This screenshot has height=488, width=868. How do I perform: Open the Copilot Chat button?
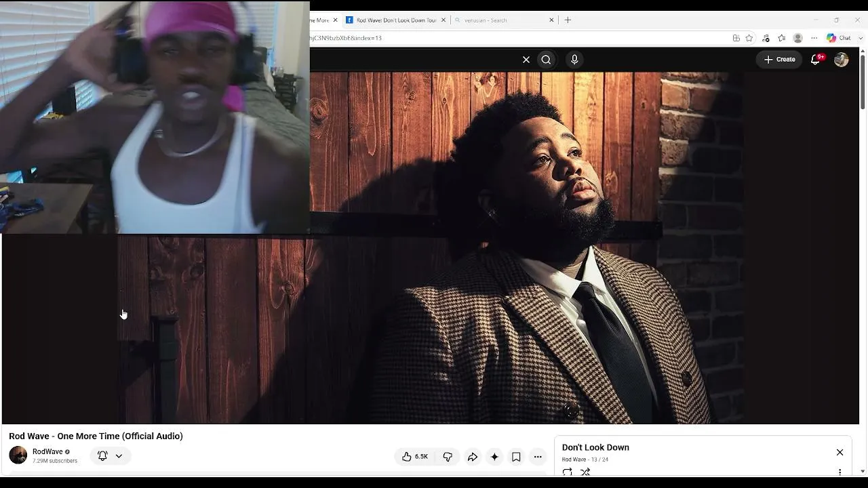(x=839, y=38)
